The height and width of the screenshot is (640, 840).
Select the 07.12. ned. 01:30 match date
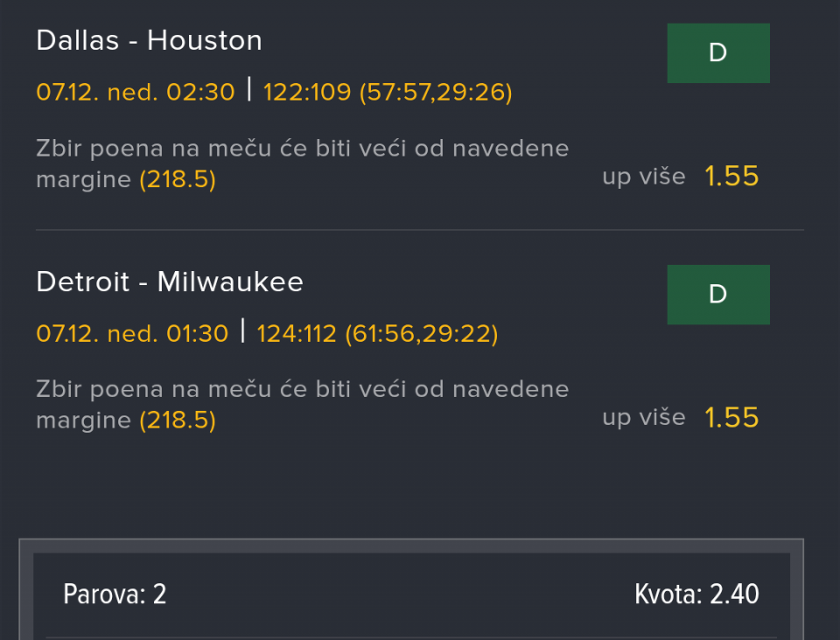(x=132, y=333)
